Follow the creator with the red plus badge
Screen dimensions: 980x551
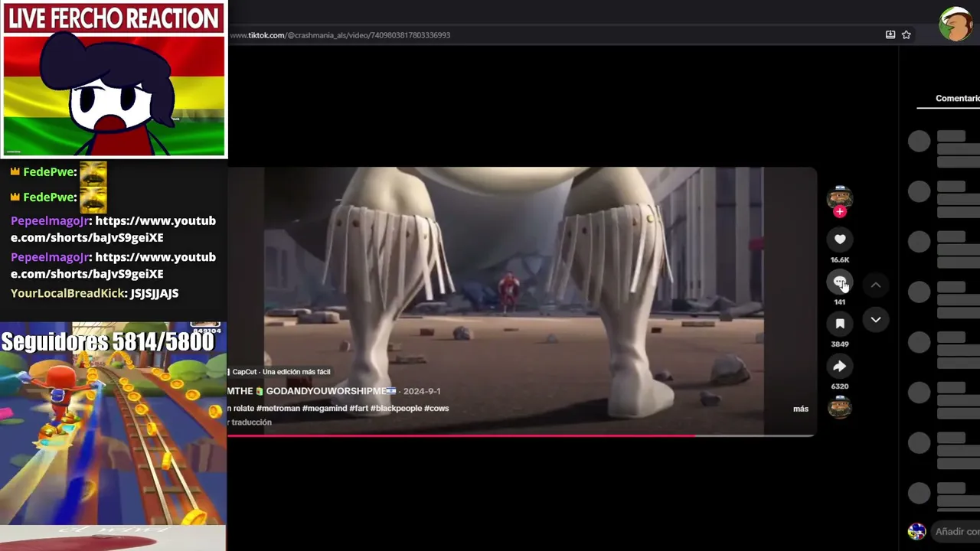[840, 212]
